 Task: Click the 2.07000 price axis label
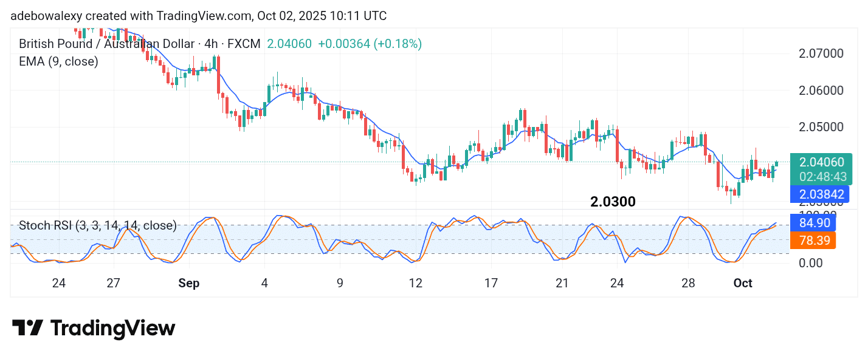pyautogui.click(x=821, y=53)
